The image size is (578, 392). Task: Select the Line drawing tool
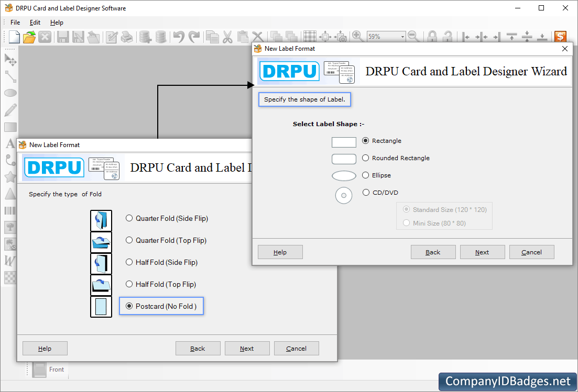(10, 76)
